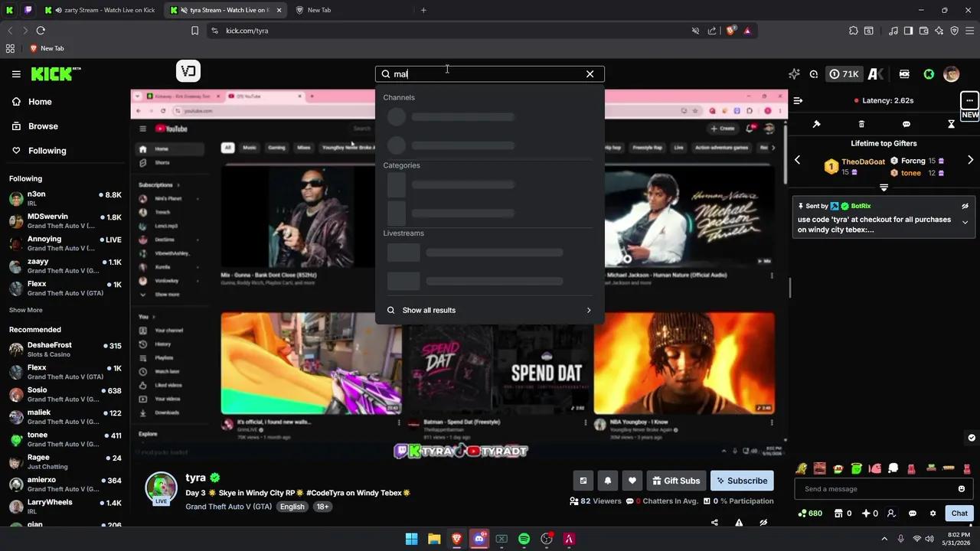Screen dimensions: 980x551
Task: Click the green frog emote
Action: (x=857, y=468)
